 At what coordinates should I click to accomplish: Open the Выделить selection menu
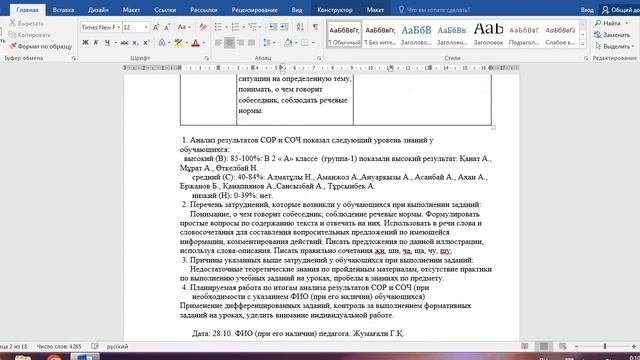(x=614, y=46)
